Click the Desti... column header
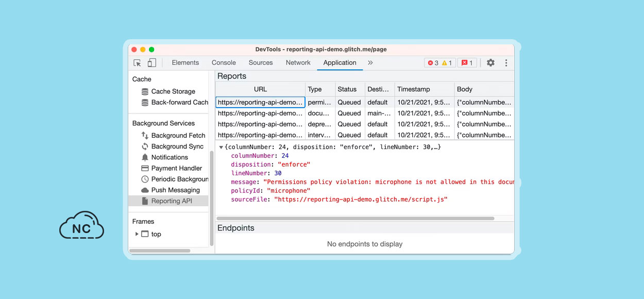644x299 pixels. click(x=380, y=89)
